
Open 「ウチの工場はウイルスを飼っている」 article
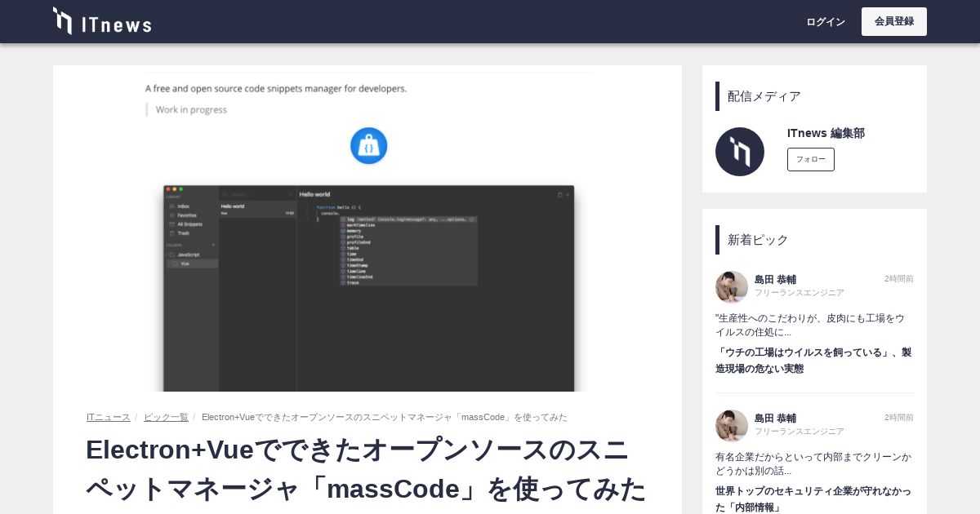point(813,360)
